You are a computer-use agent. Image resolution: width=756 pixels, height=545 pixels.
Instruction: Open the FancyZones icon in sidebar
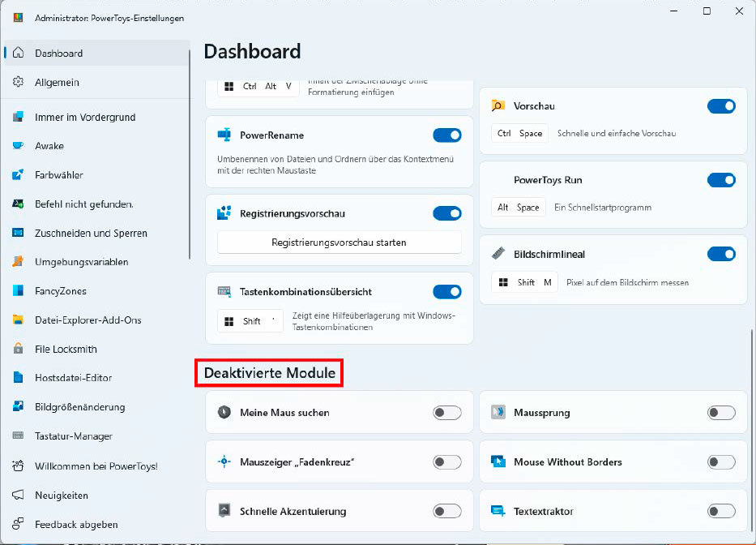point(18,290)
